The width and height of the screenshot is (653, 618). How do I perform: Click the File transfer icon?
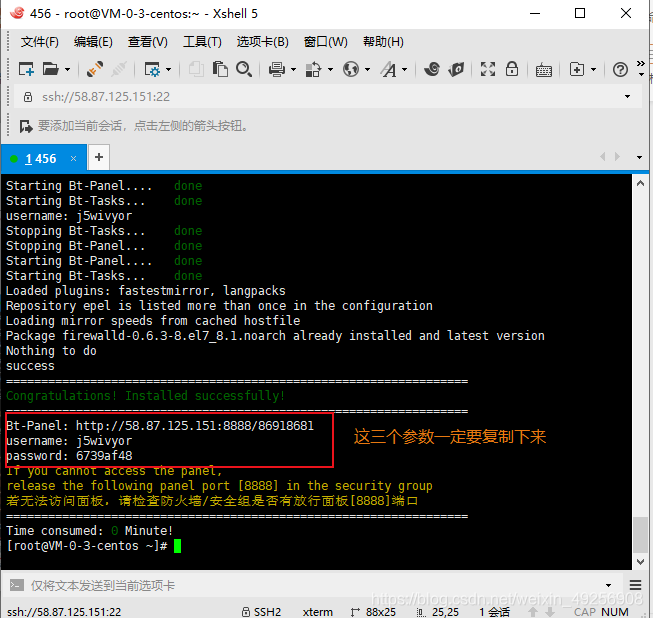tap(314, 69)
